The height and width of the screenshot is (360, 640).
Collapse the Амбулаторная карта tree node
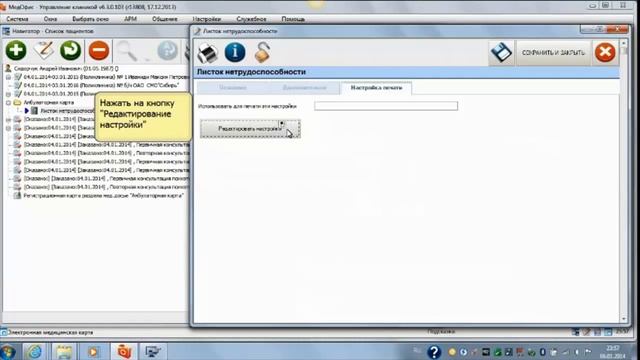[8, 102]
